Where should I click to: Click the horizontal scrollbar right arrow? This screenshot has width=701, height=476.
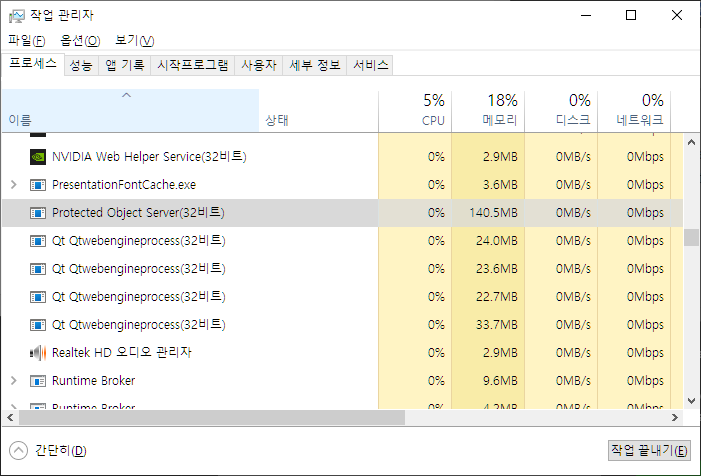(x=675, y=418)
